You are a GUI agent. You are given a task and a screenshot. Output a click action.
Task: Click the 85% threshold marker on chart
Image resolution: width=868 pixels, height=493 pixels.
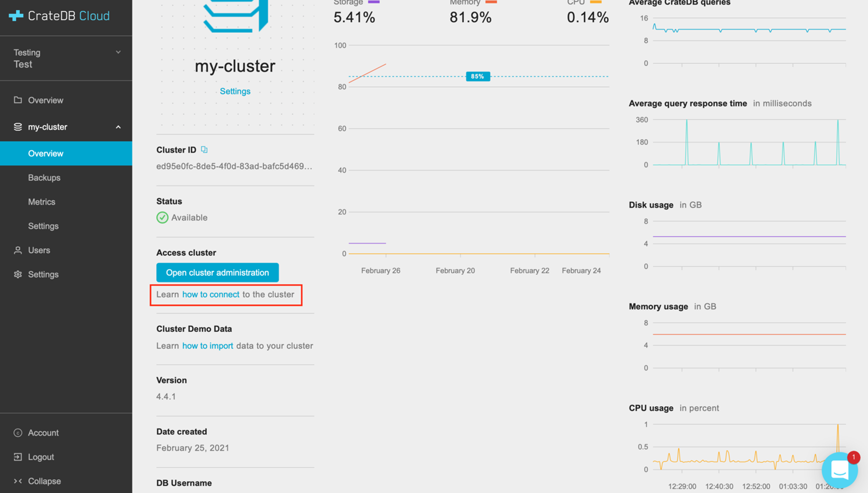coord(478,76)
